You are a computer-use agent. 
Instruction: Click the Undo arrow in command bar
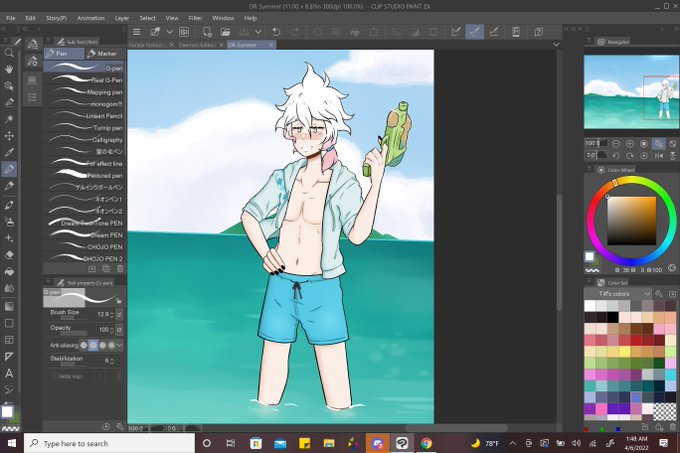276,32
